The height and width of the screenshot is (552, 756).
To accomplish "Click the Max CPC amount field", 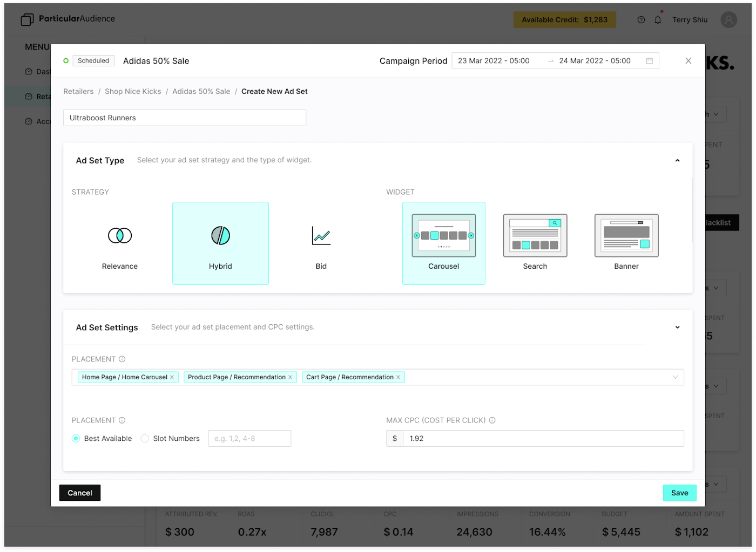I will (543, 439).
